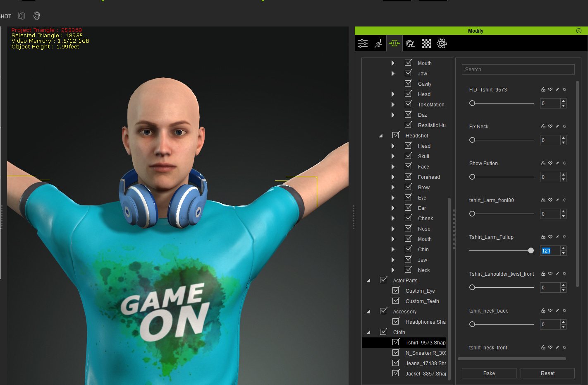The width and height of the screenshot is (588, 385).
Task: Click the Bake button
Action: click(489, 373)
